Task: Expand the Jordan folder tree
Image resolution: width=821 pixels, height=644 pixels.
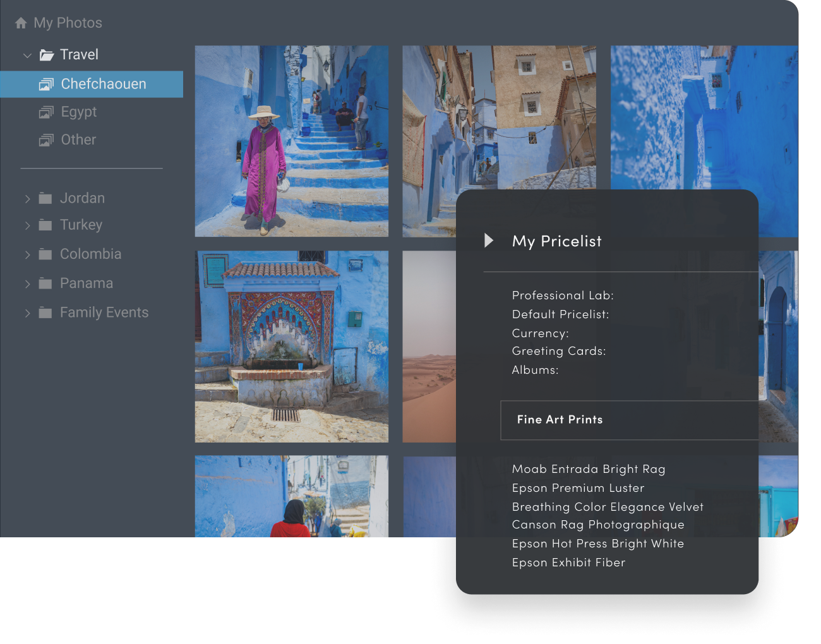Action: [27, 198]
